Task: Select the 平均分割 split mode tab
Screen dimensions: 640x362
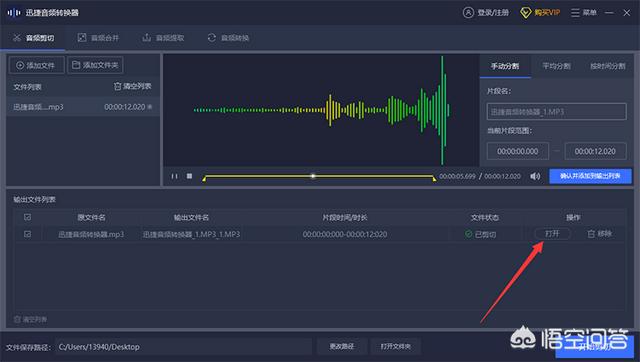Action: [x=556, y=66]
